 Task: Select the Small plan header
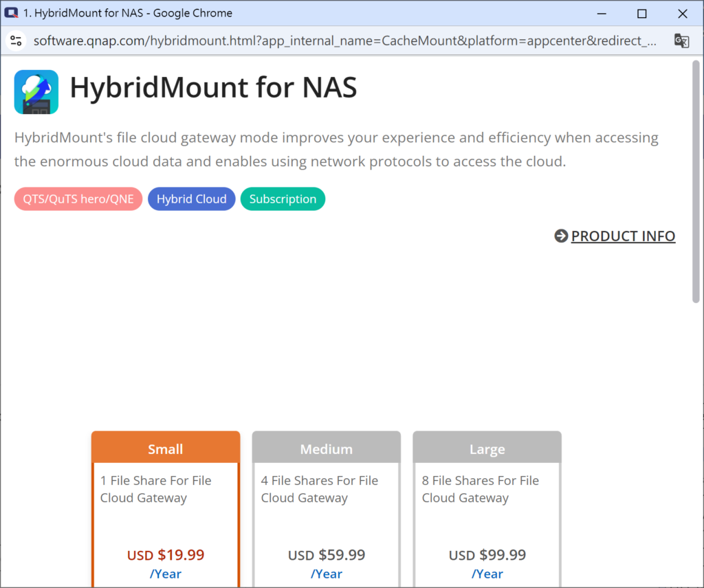(x=166, y=449)
